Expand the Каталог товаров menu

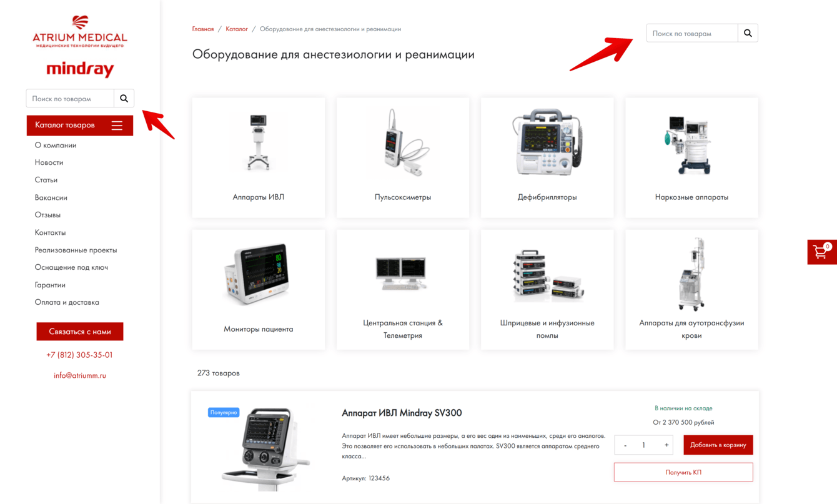click(x=80, y=126)
